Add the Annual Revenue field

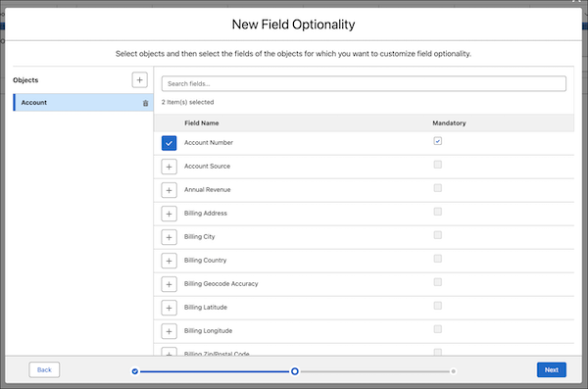click(170, 190)
